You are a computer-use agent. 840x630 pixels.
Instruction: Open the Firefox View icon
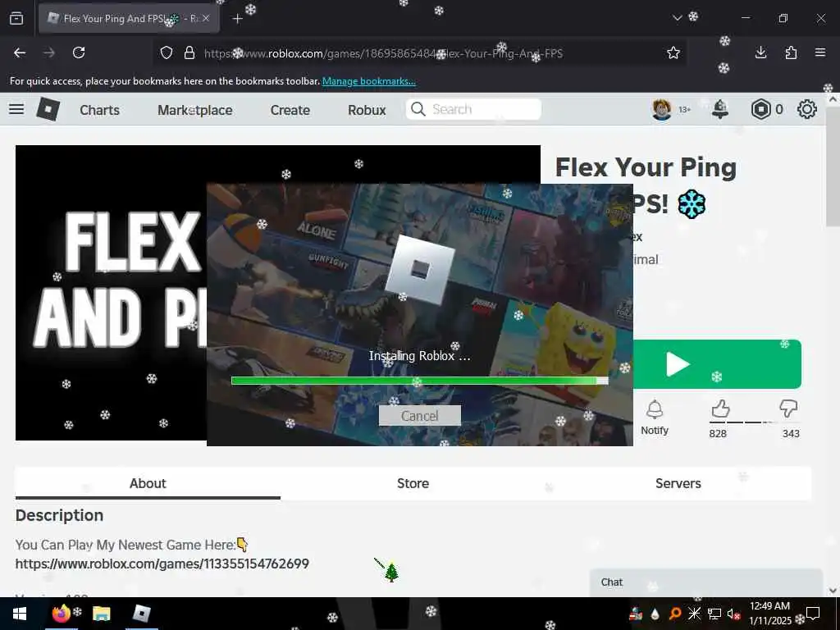(16, 18)
